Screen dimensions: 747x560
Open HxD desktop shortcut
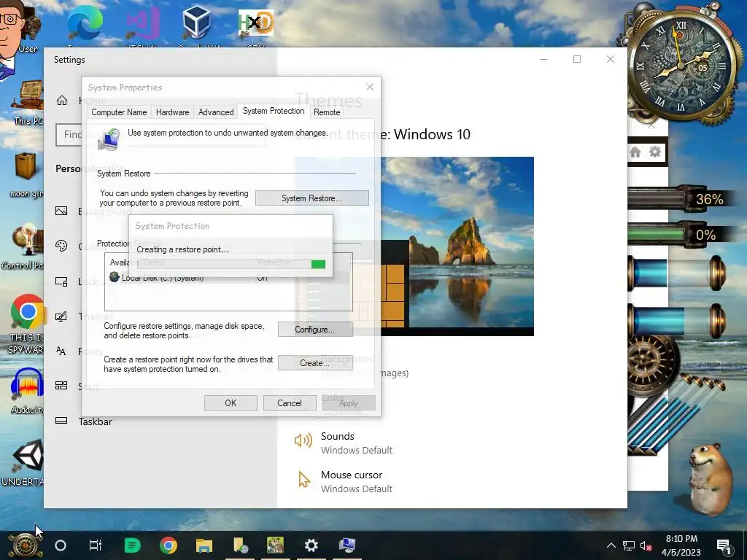255,24
